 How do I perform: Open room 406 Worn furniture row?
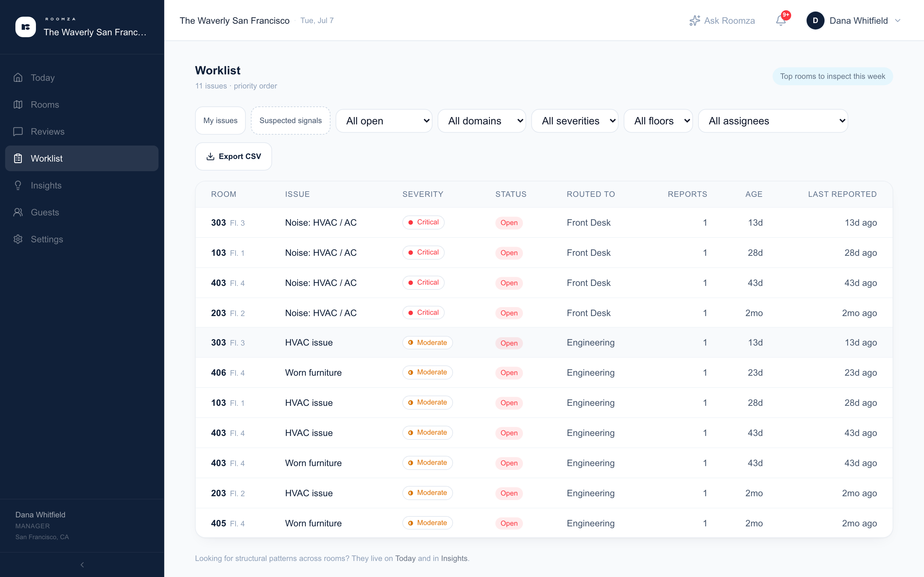[544, 372]
